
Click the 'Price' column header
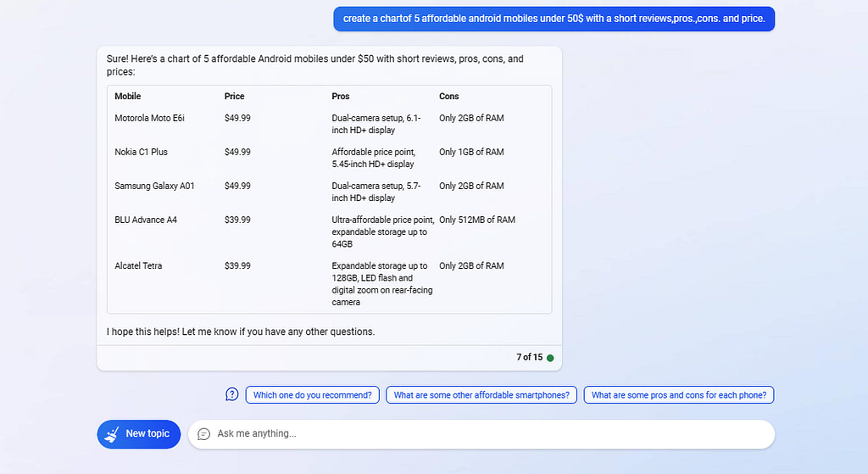tap(234, 97)
